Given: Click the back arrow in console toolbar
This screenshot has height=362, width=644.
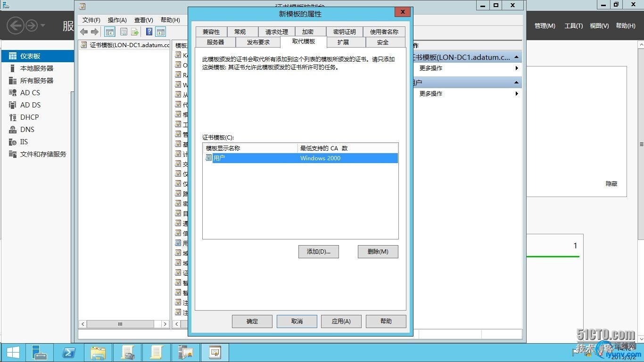Looking at the screenshot, I should click(84, 32).
